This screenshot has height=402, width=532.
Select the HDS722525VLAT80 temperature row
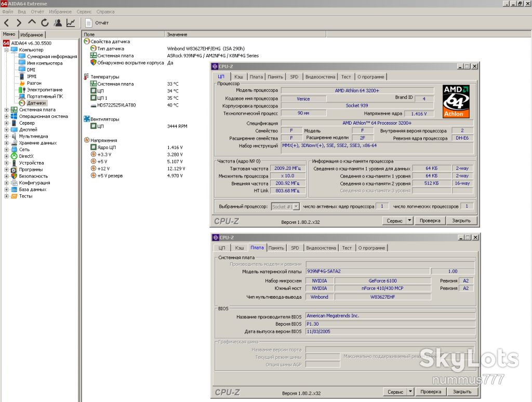click(x=135, y=105)
